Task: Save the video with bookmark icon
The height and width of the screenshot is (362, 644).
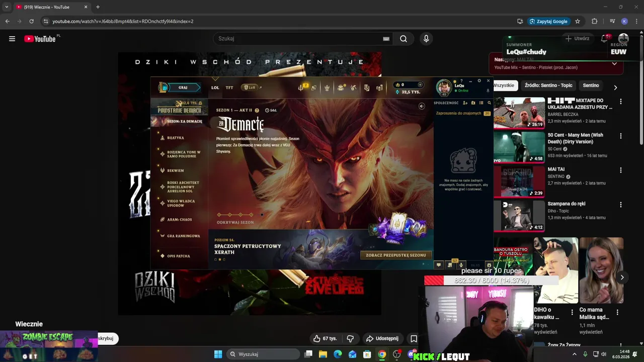Action: 414,338
